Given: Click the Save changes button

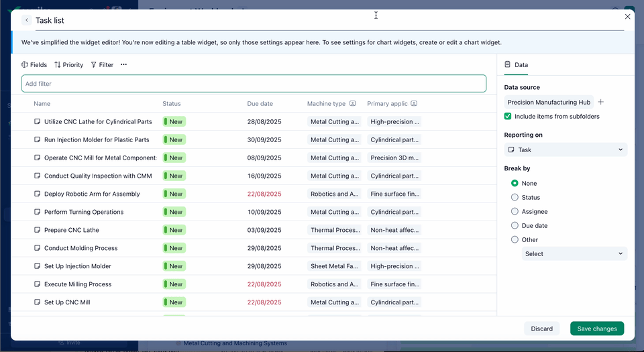Looking at the screenshot, I should point(596,329).
